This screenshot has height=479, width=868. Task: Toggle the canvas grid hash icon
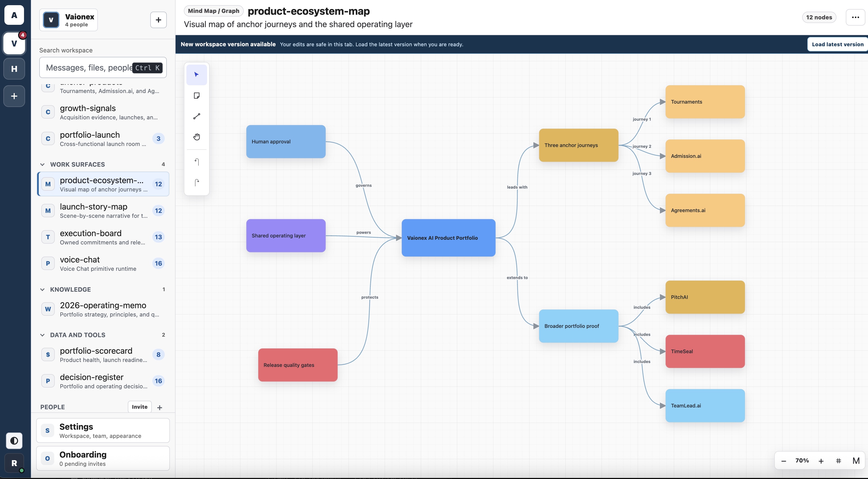pos(838,461)
